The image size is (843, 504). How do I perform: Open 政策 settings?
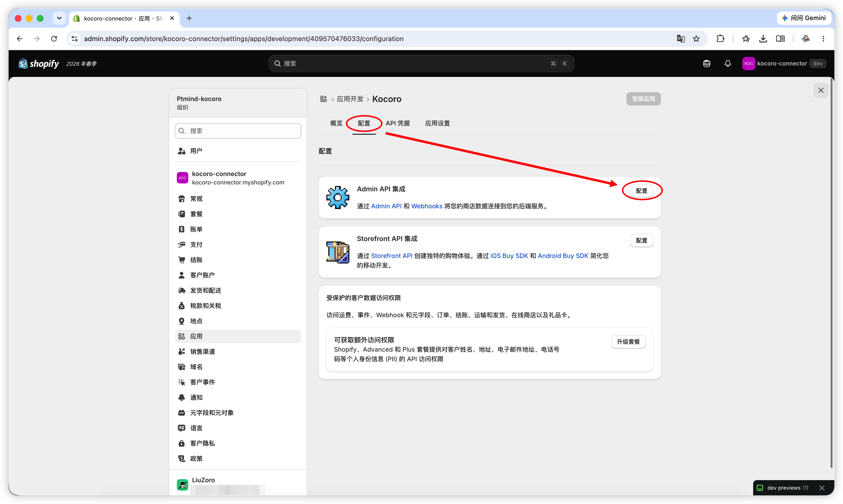[x=238, y=458]
